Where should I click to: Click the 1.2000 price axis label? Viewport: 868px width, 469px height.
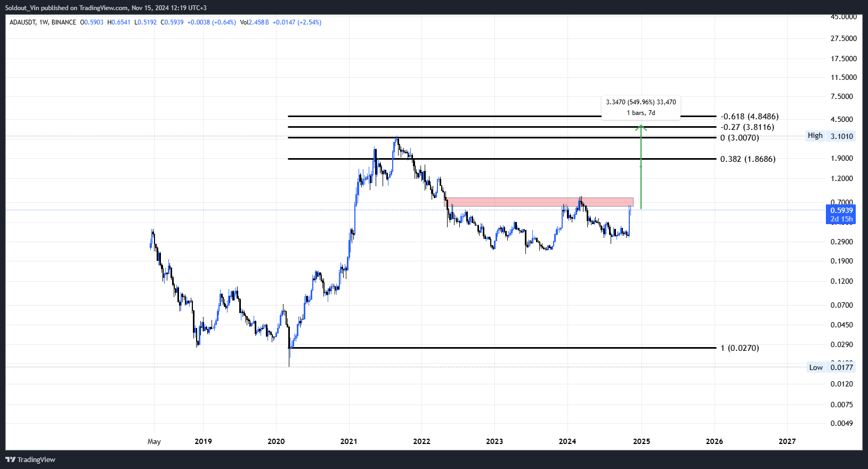coord(842,178)
